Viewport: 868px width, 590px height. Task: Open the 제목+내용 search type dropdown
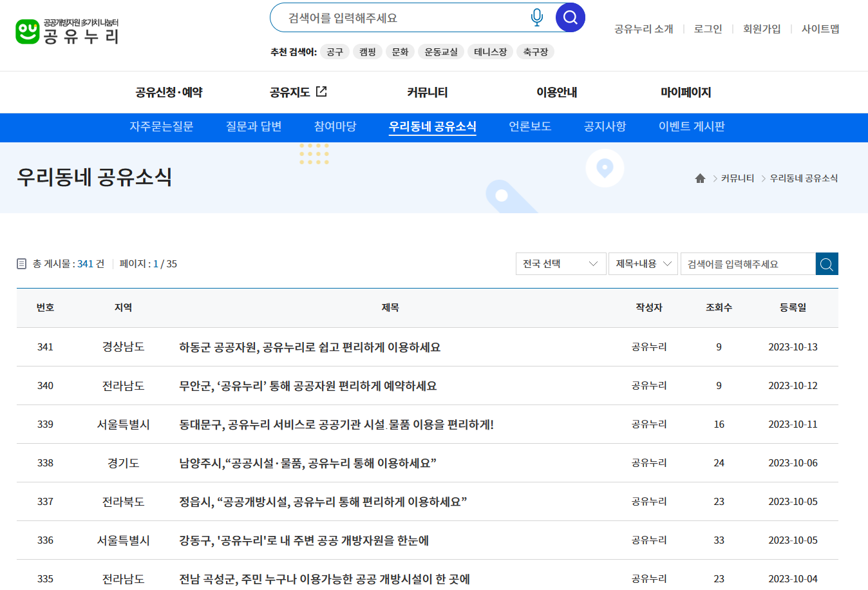tap(643, 264)
